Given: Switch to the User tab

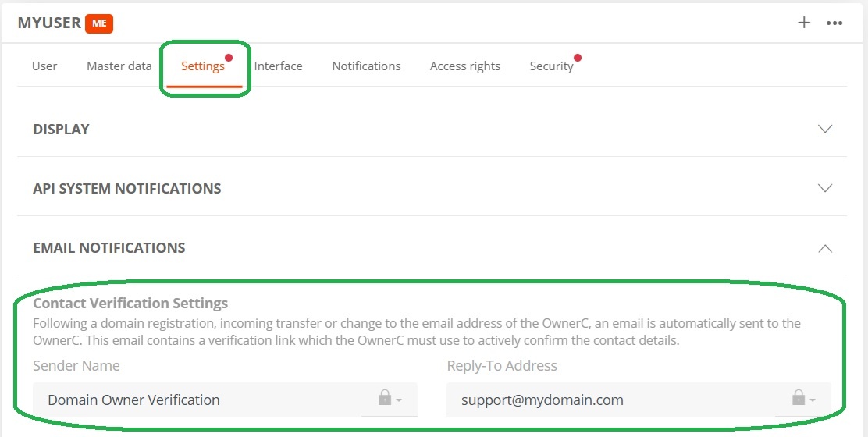Looking at the screenshot, I should pos(44,66).
